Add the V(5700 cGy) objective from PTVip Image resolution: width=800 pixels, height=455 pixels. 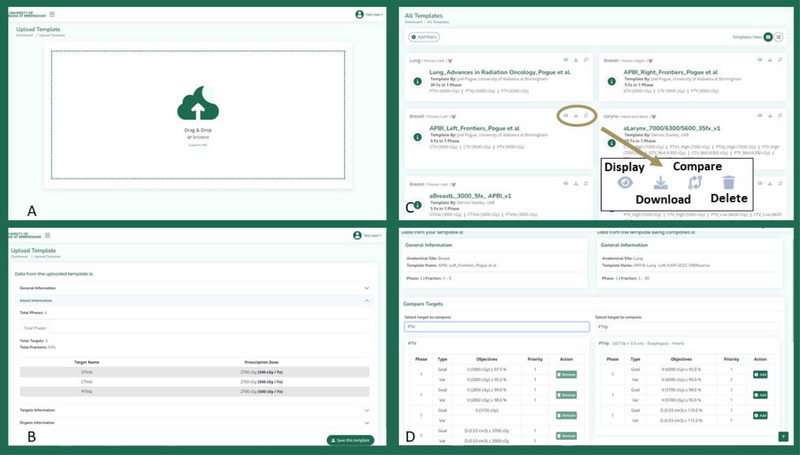coord(760,395)
